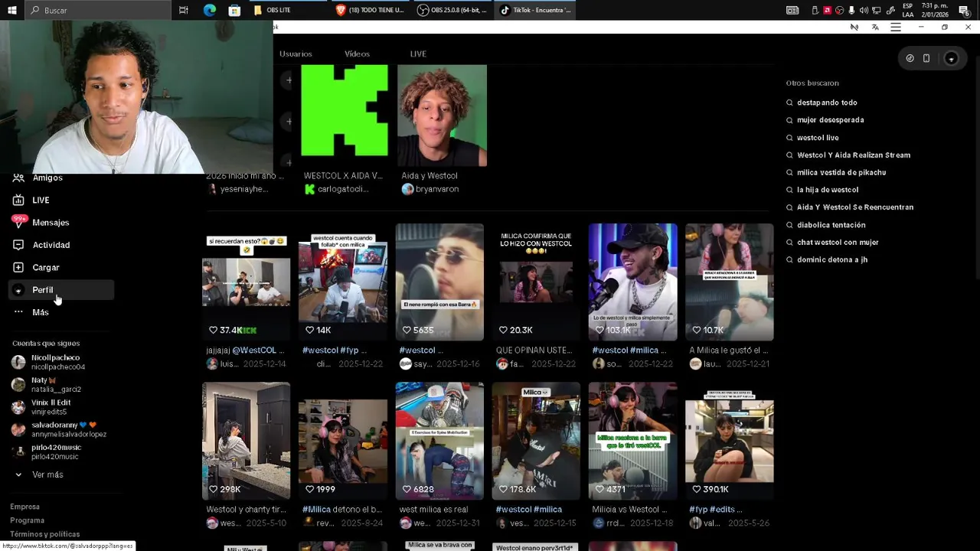Open followed account pirlo420music
The height and width of the screenshot is (551, 980).
coord(55,452)
